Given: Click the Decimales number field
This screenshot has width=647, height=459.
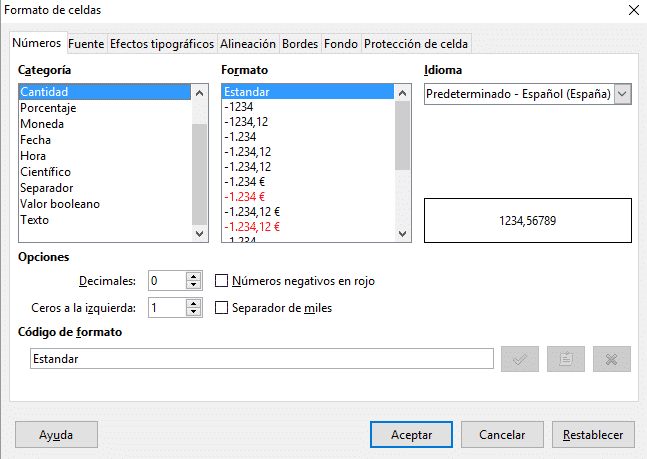Looking at the screenshot, I should (x=167, y=281).
